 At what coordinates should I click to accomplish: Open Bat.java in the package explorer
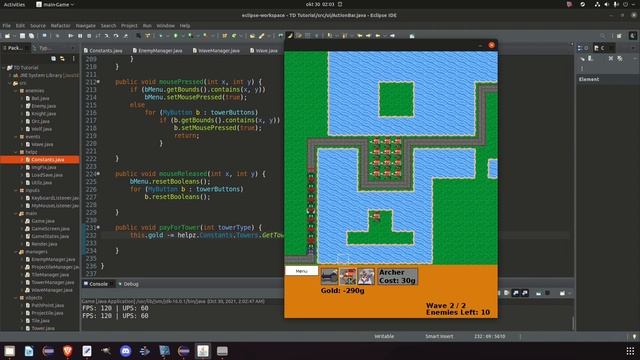tap(38, 98)
